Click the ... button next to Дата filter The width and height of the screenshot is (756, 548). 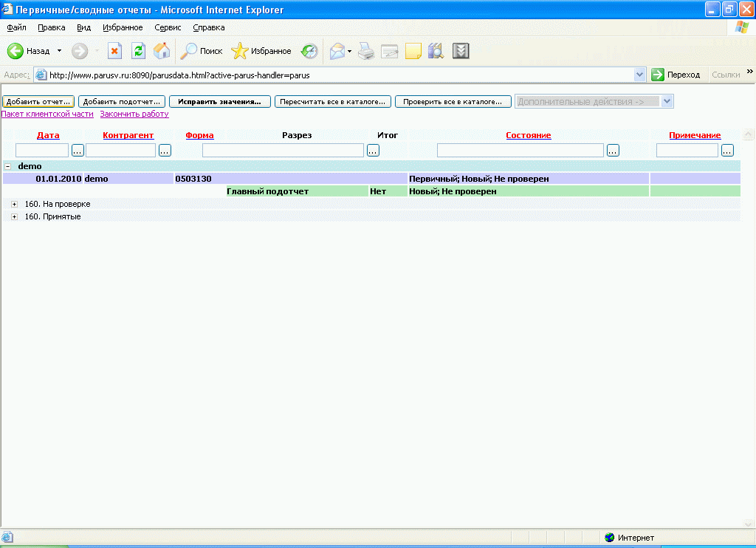pos(78,151)
